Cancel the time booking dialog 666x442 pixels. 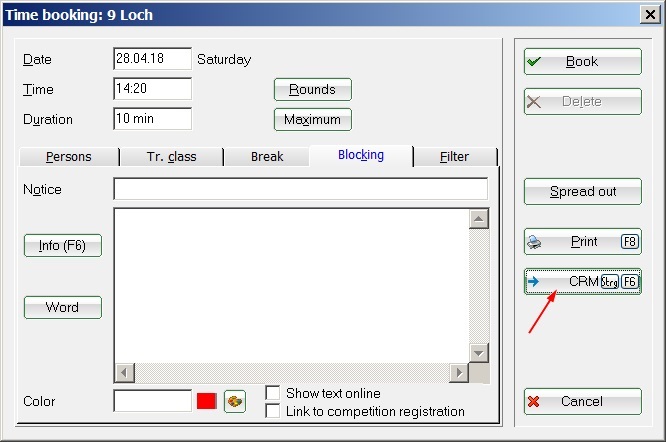[x=583, y=401]
